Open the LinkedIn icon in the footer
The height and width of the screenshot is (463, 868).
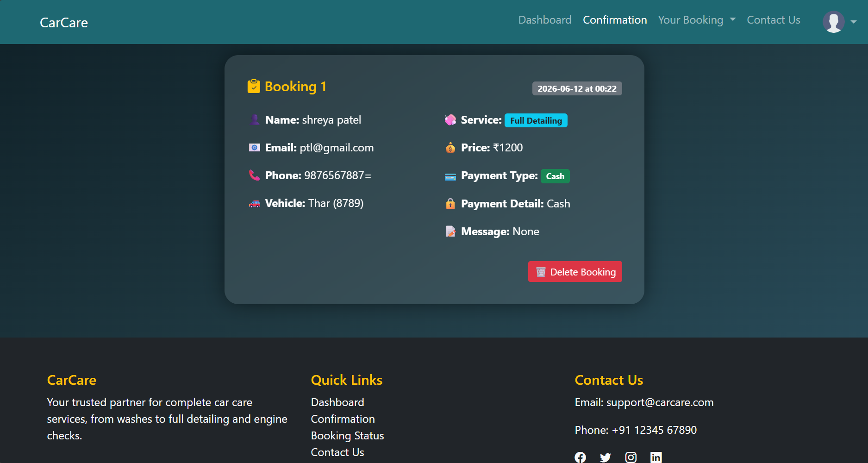coord(656,457)
